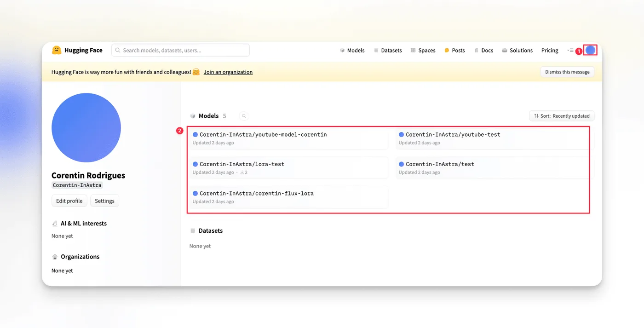Click avatar dot beside youtube-model-corentin

[x=195, y=135]
